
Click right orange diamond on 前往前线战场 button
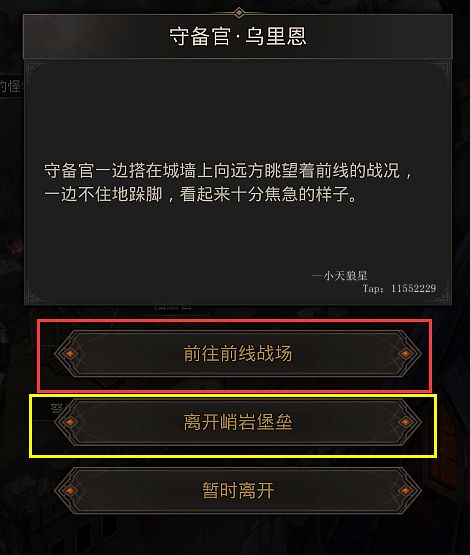point(405,353)
